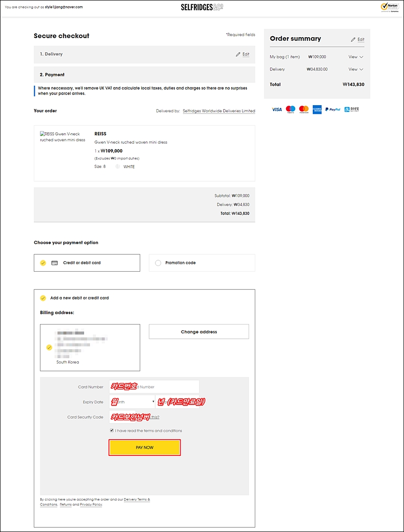Click the PAY NOW button
Screen dimensions: 404x532
[x=144, y=447]
